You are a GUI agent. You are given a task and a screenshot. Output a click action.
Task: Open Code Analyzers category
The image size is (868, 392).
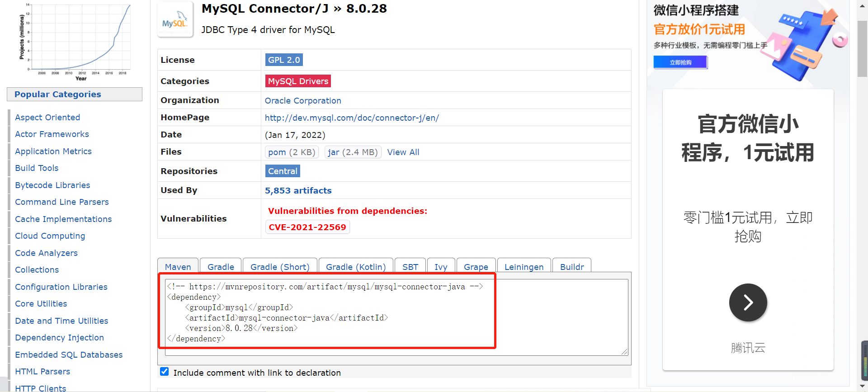click(x=46, y=253)
